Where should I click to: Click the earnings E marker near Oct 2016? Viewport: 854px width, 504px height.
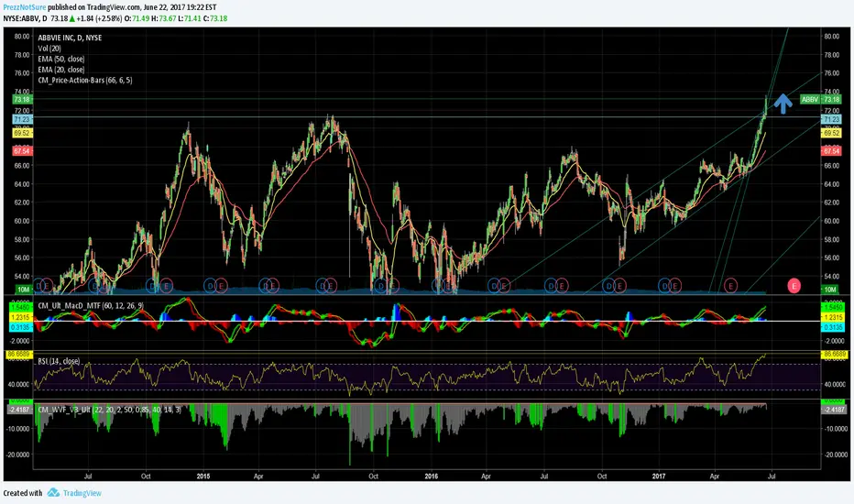point(619,286)
